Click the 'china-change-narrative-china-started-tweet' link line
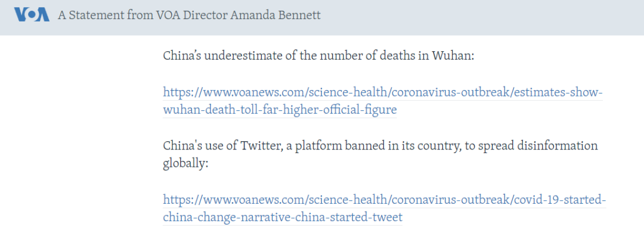Screen dimensions: 644x233 (283, 218)
